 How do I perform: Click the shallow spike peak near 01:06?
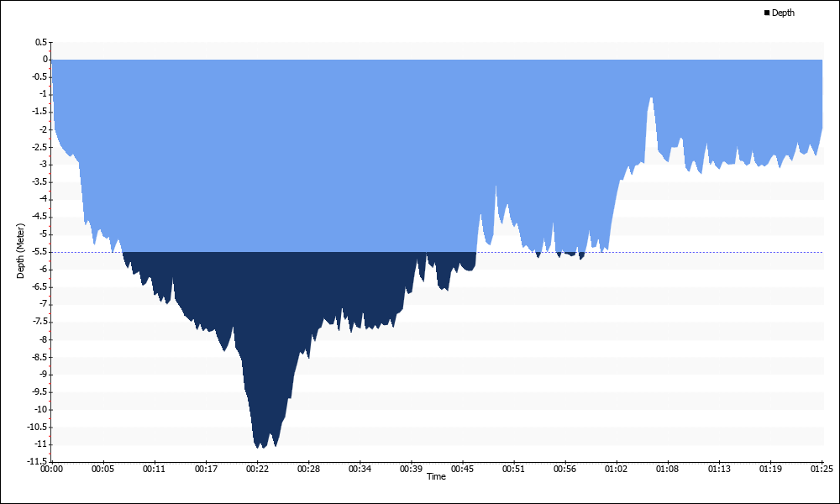point(651,99)
